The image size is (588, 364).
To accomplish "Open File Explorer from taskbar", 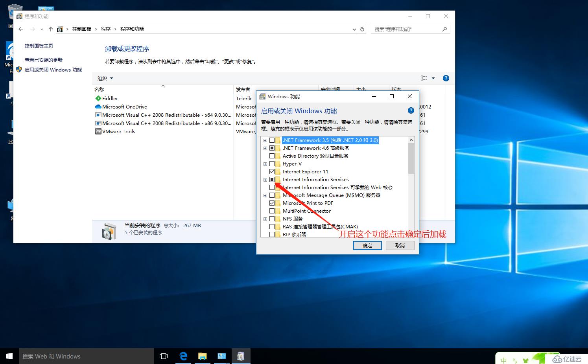I will point(203,356).
